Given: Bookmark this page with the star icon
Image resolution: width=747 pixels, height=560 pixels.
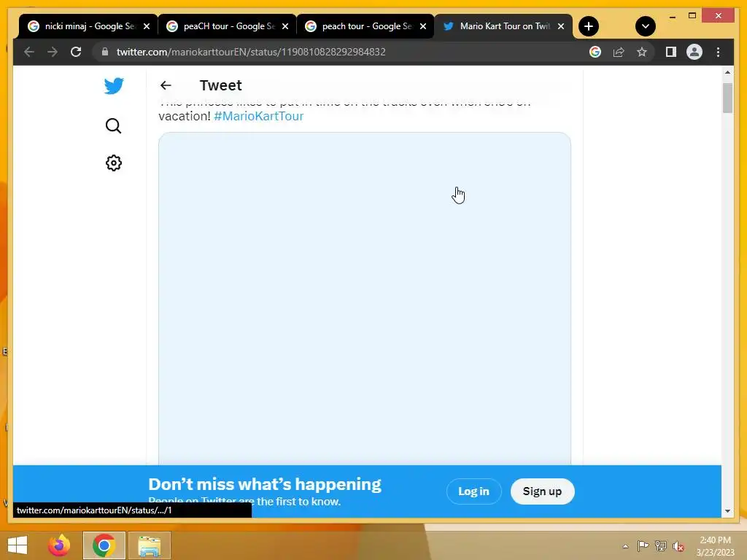Looking at the screenshot, I should click(642, 52).
